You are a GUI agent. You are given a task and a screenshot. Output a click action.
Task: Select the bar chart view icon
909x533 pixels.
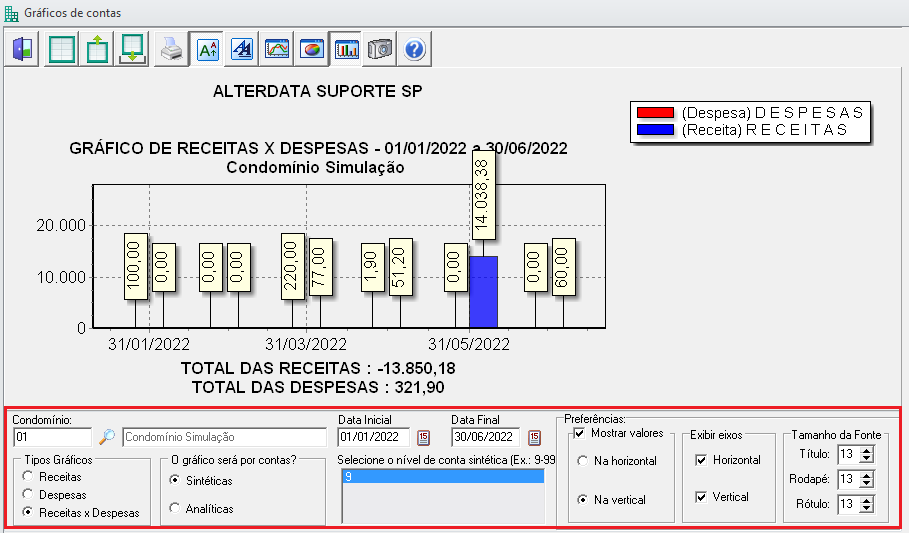tap(346, 49)
